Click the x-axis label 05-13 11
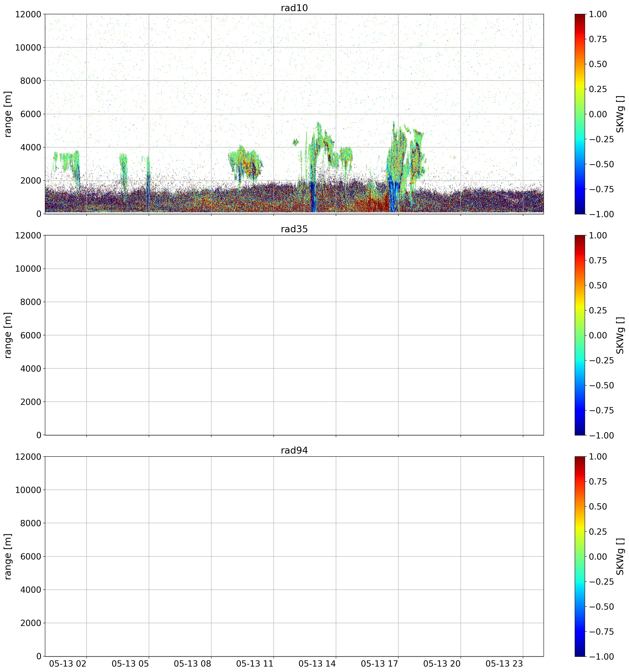This screenshot has width=629, height=672. tap(255, 664)
